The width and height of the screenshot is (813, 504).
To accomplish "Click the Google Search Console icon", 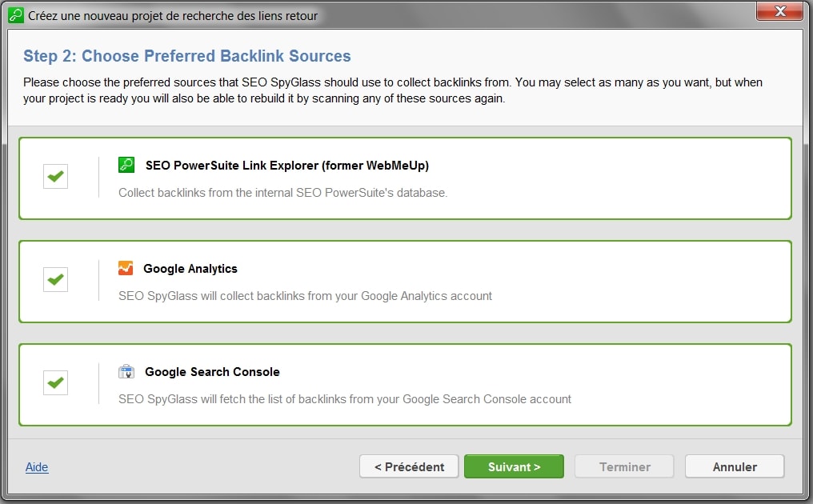I will 126,371.
